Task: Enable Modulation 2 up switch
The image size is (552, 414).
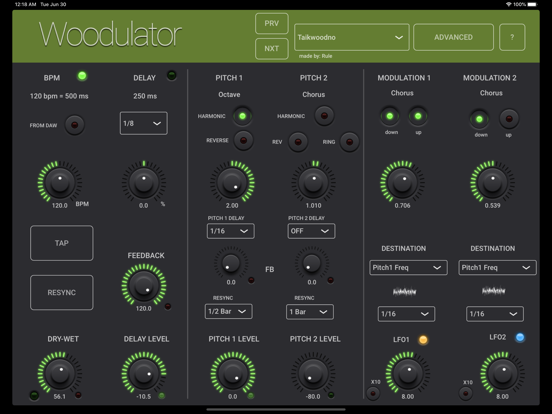Action: tap(509, 119)
